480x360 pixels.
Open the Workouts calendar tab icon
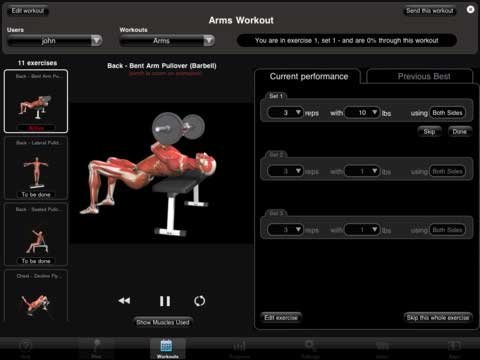(x=167, y=348)
